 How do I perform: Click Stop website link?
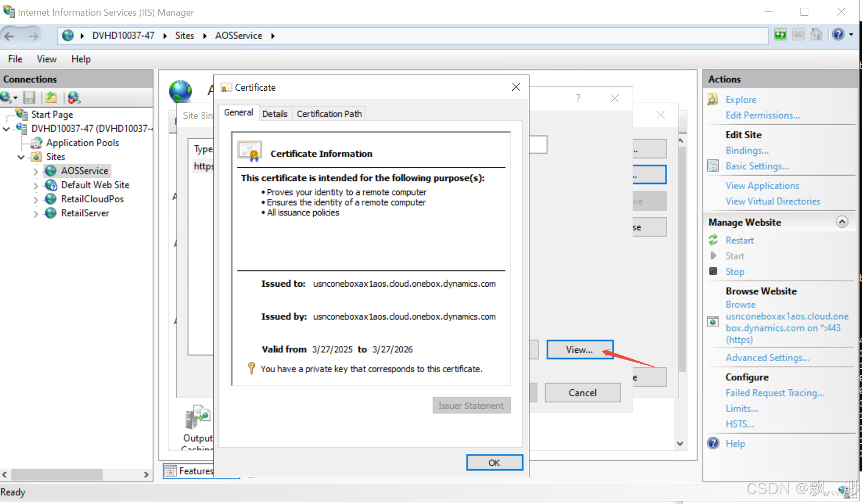click(x=735, y=272)
